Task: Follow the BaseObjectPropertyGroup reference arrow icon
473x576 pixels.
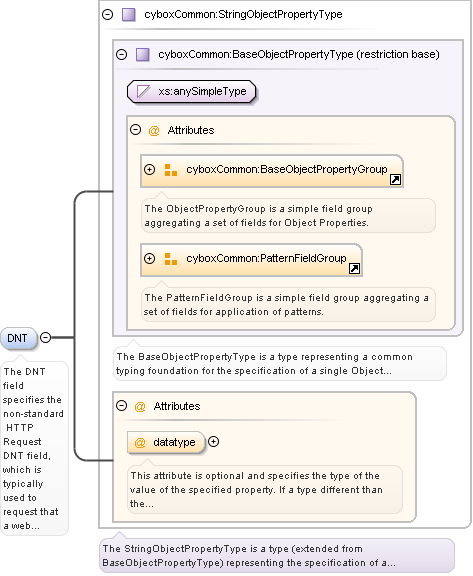Action: point(395,180)
